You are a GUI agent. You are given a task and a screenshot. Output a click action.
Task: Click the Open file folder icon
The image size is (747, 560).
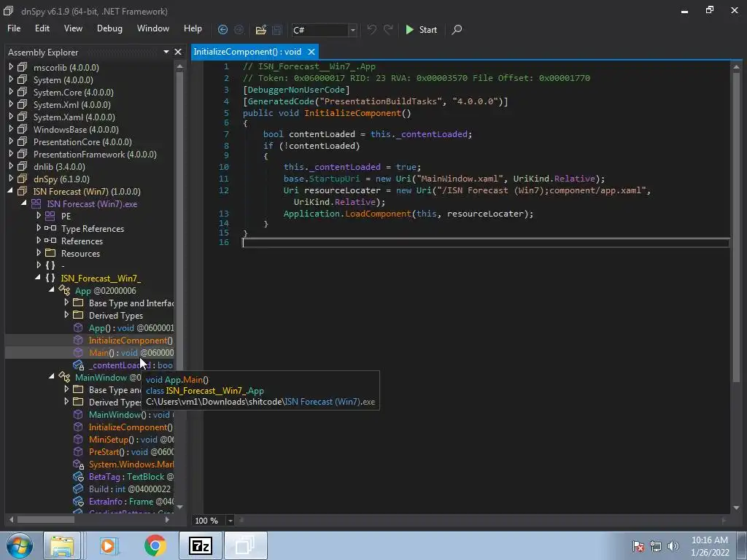(260, 29)
